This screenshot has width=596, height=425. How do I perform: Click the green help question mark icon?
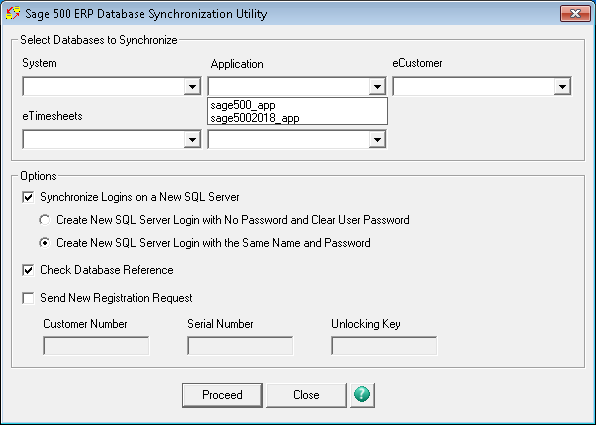pos(362,395)
